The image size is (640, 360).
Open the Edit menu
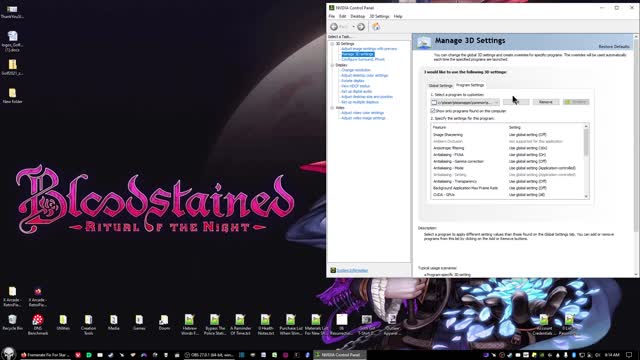tap(342, 16)
